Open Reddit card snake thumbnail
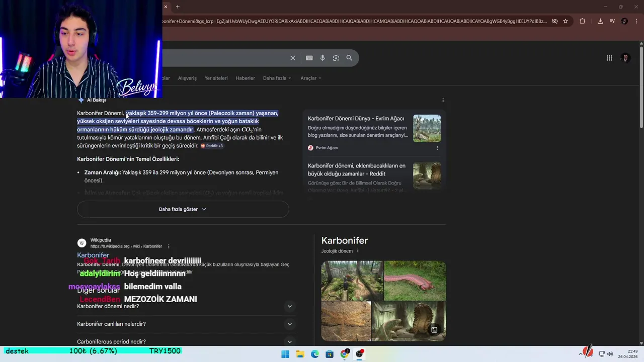Viewport: 644px width, 362px height. coord(427,175)
